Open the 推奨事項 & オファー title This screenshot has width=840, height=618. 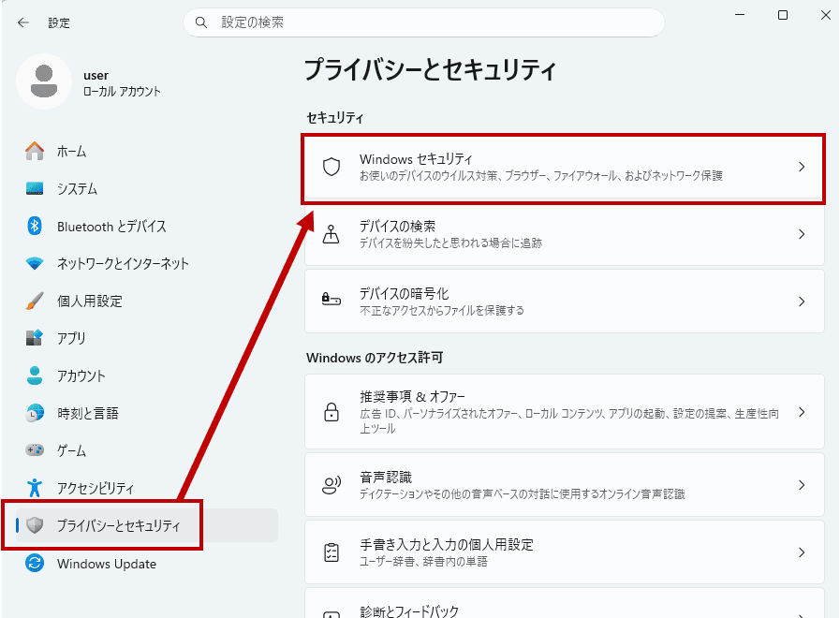tap(412, 396)
